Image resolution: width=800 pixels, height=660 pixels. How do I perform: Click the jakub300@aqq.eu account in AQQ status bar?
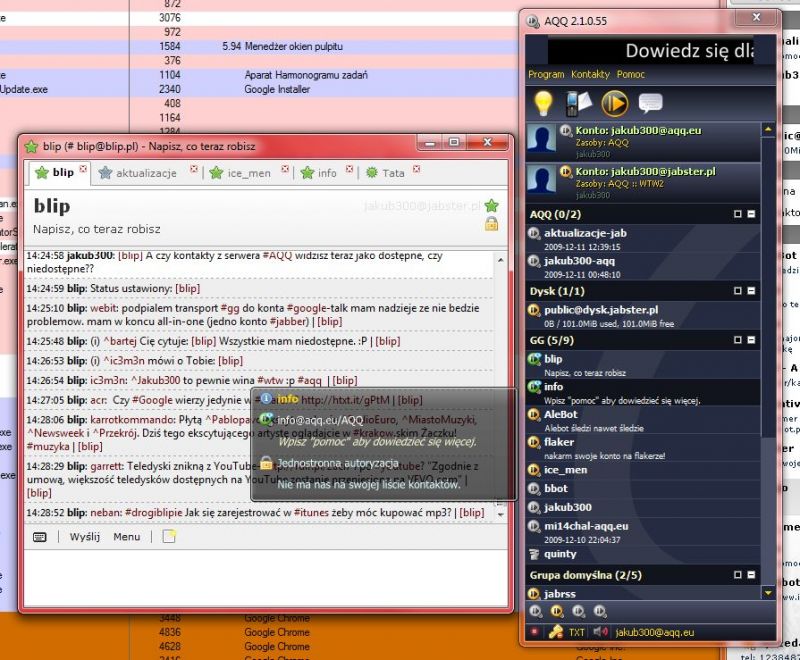[x=655, y=632]
